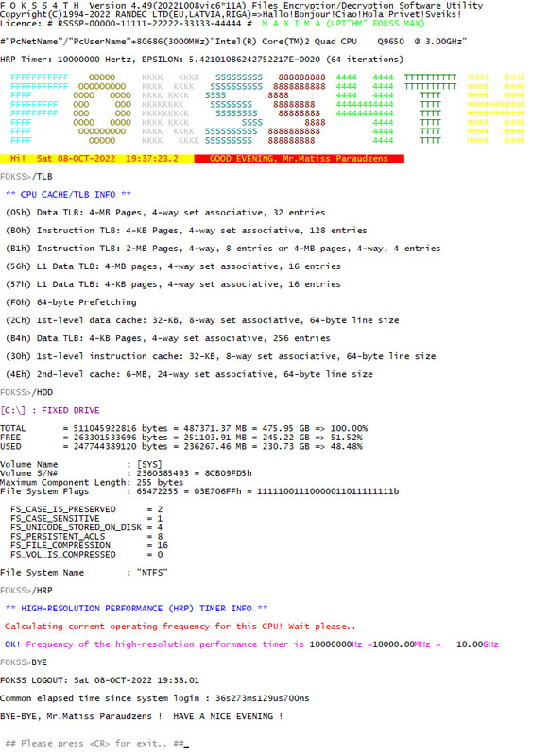The height and width of the screenshot is (756, 549).
Task: Click the FREE bytes row showing 51.52%
Action: [x=181, y=438]
